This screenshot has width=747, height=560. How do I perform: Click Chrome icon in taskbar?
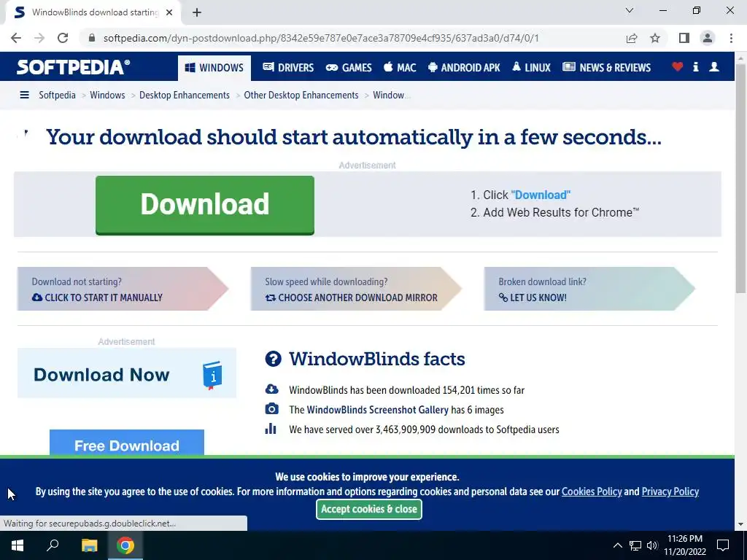pyautogui.click(x=125, y=545)
